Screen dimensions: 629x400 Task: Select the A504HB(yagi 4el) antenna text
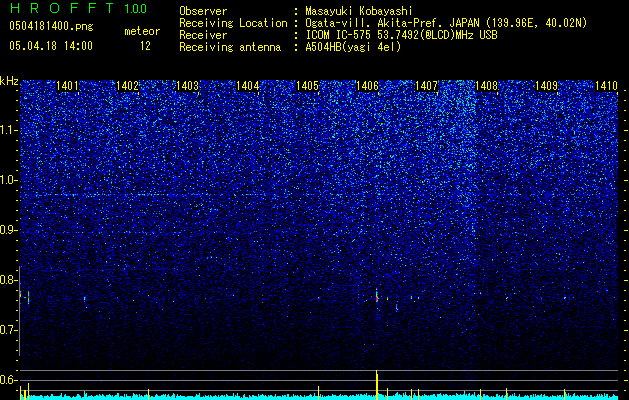point(353,47)
